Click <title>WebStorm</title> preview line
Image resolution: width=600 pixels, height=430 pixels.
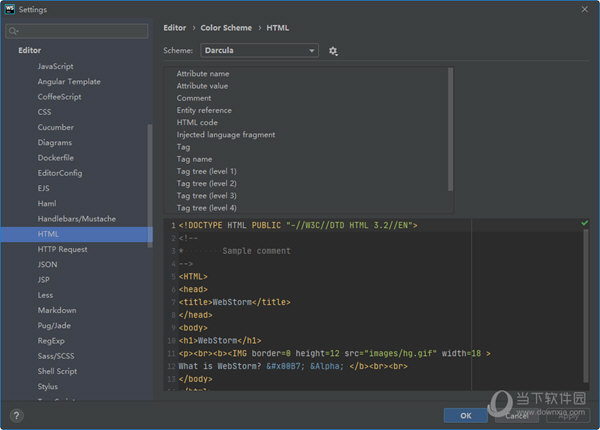[235, 302]
